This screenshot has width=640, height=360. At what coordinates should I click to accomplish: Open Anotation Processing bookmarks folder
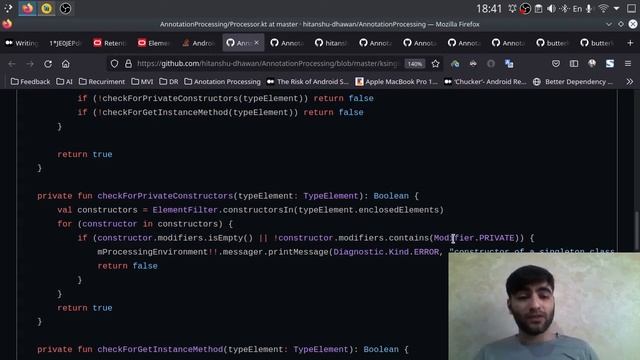[222, 82]
